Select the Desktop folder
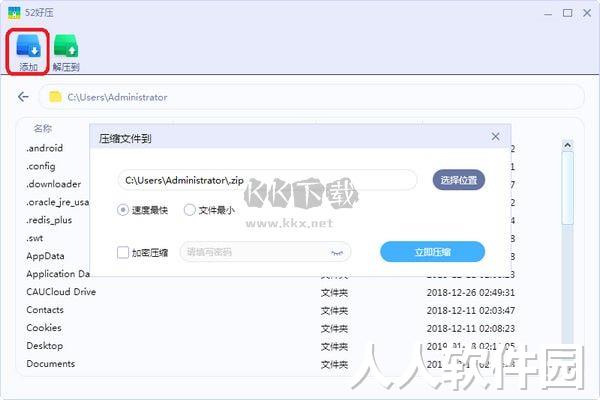The width and height of the screenshot is (600, 400). (44, 346)
